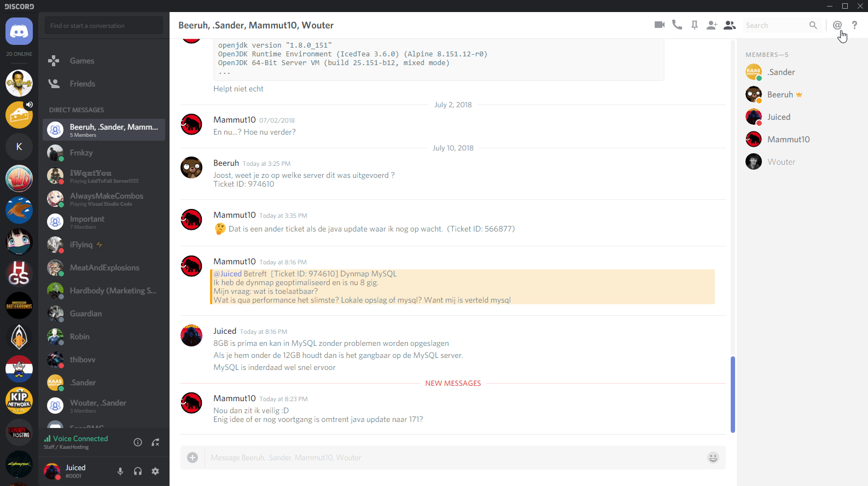Open the @Juiced mention link
This screenshot has height=486, width=868.
228,274
